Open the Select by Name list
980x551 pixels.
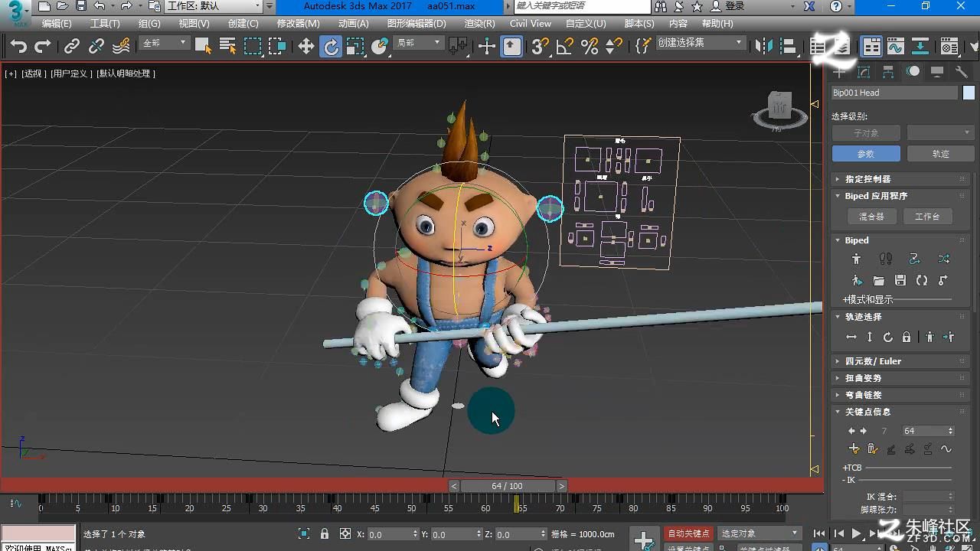pos(227,47)
